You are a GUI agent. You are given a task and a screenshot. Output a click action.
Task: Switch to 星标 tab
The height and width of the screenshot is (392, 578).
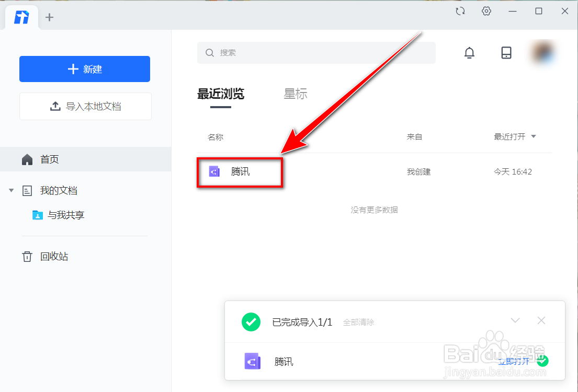[x=295, y=94]
